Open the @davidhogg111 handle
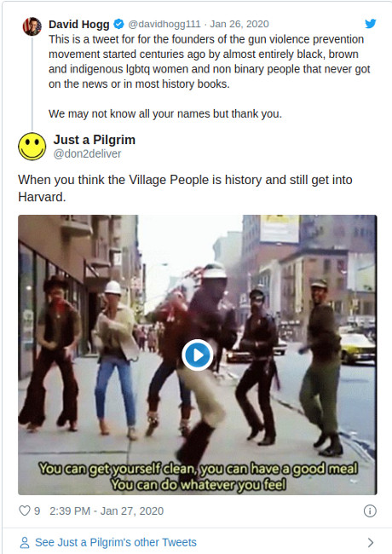392x554 pixels. [x=164, y=24]
